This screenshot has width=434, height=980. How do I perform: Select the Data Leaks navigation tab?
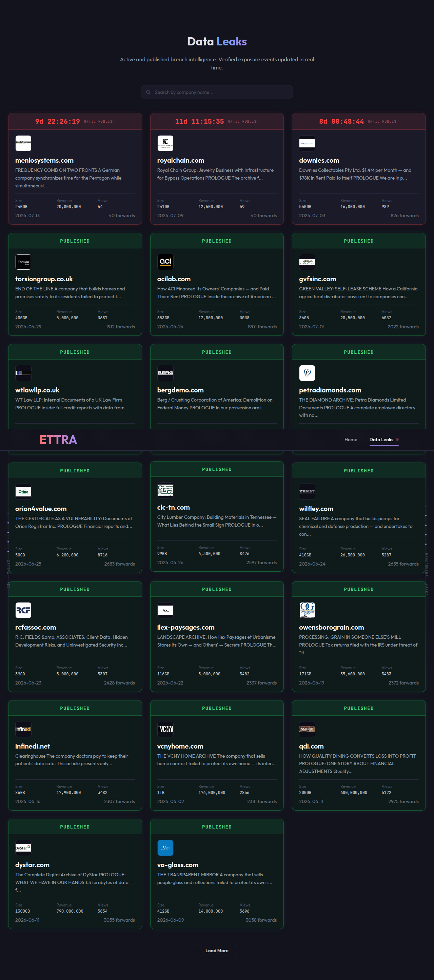pyautogui.click(x=381, y=440)
